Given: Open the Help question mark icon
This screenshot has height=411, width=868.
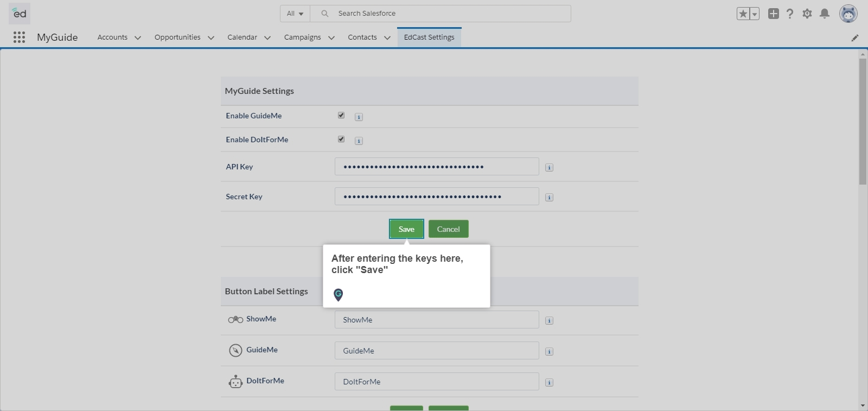Looking at the screenshot, I should (x=790, y=14).
